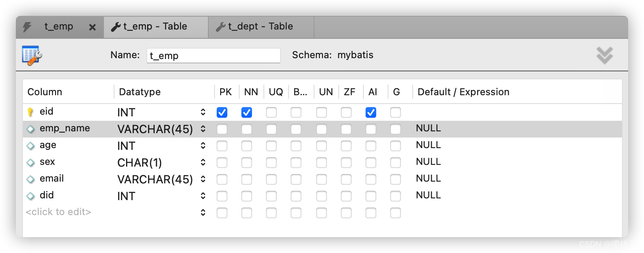Check the UQ checkbox for email row
Viewport: 644px width, 253px height.
[271, 179]
